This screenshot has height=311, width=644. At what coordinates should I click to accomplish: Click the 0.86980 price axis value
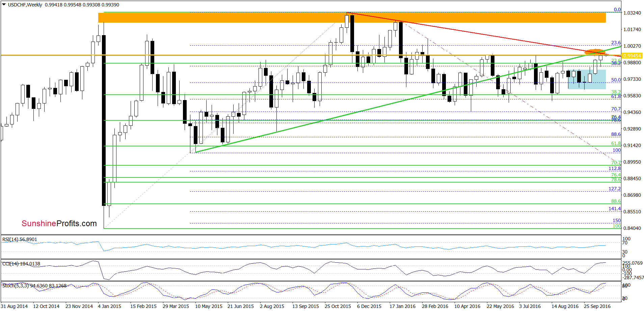(x=632, y=195)
